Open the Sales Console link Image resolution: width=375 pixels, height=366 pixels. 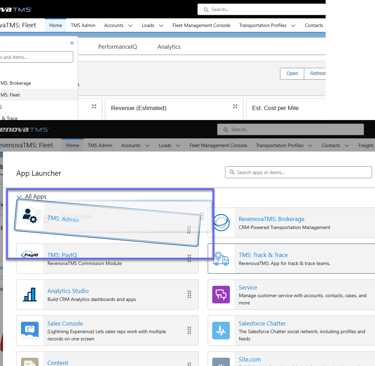pyautogui.click(x=65, y=323)
